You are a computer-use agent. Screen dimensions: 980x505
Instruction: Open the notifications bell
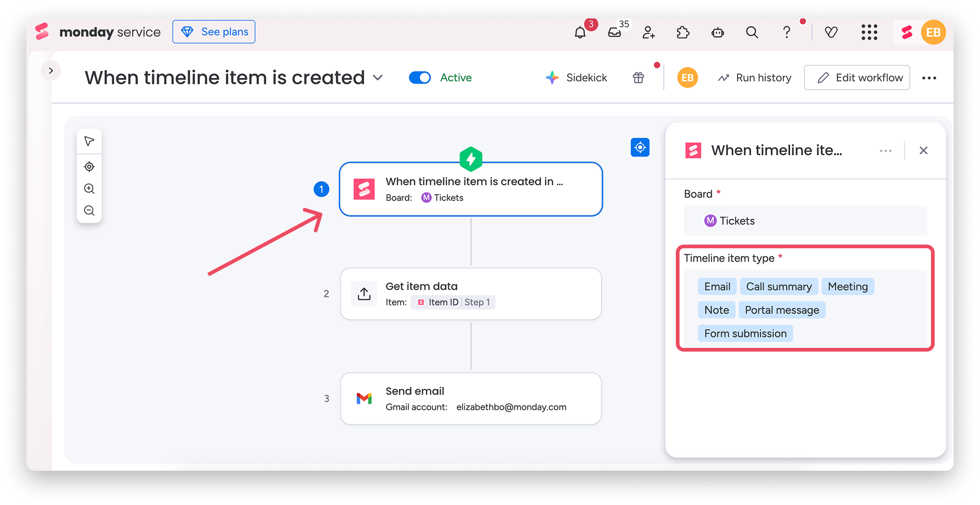pos(580,33)
